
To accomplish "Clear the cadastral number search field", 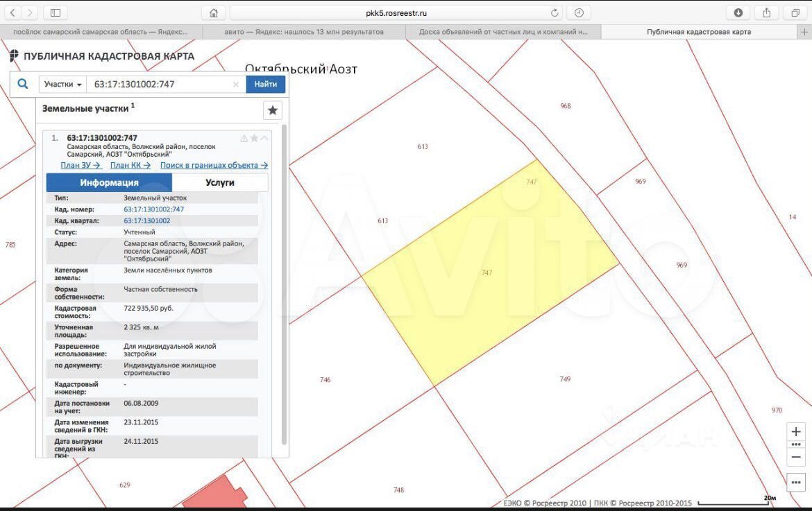I will [236, 85].
